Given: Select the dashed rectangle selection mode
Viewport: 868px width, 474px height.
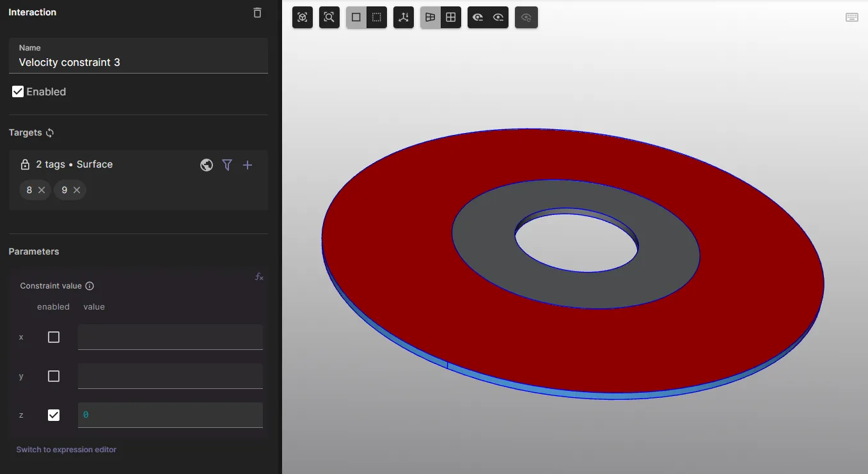Looking at the screenshot, I should point(377,17).
